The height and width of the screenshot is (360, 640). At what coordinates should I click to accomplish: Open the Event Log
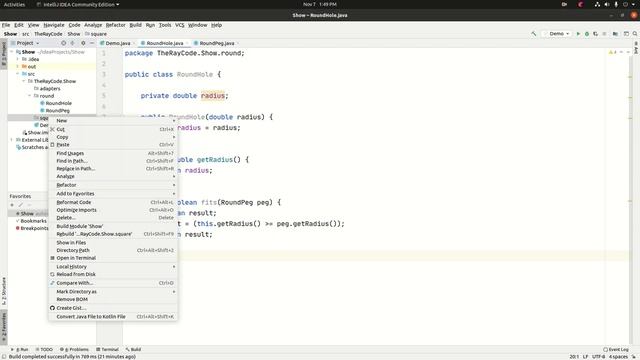tap(616, 349)
